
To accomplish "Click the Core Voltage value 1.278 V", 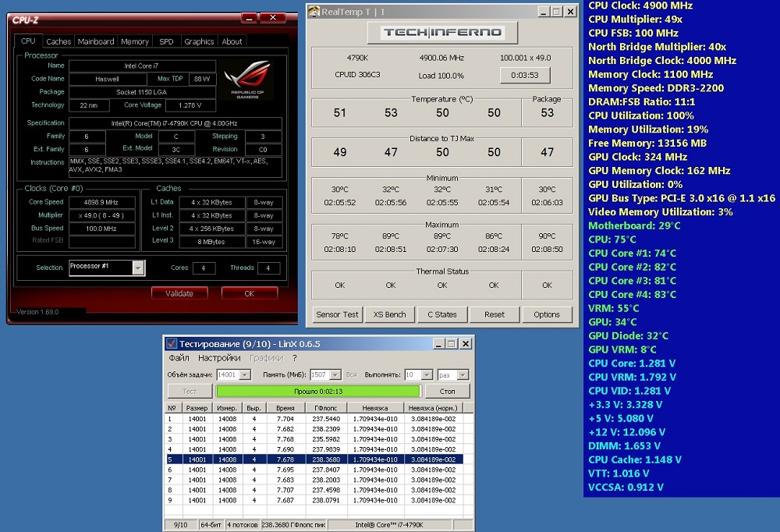I will (190, 105).
